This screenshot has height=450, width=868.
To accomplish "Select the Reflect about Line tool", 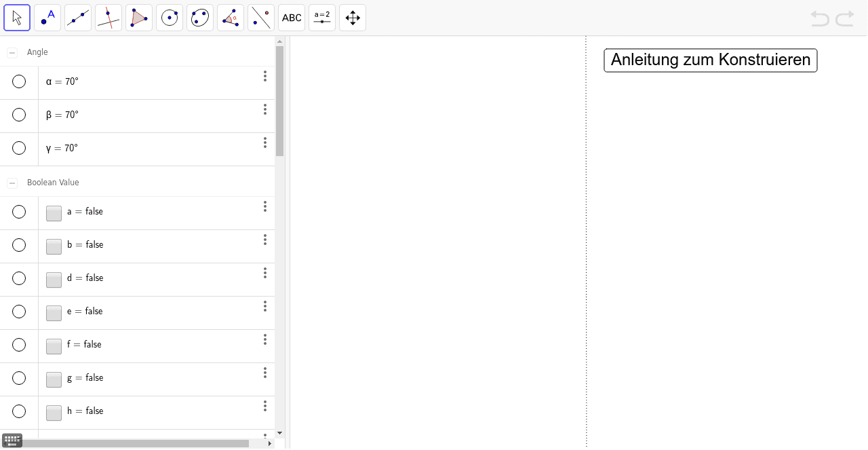I will pyautogui.click(x=261, y=18).
